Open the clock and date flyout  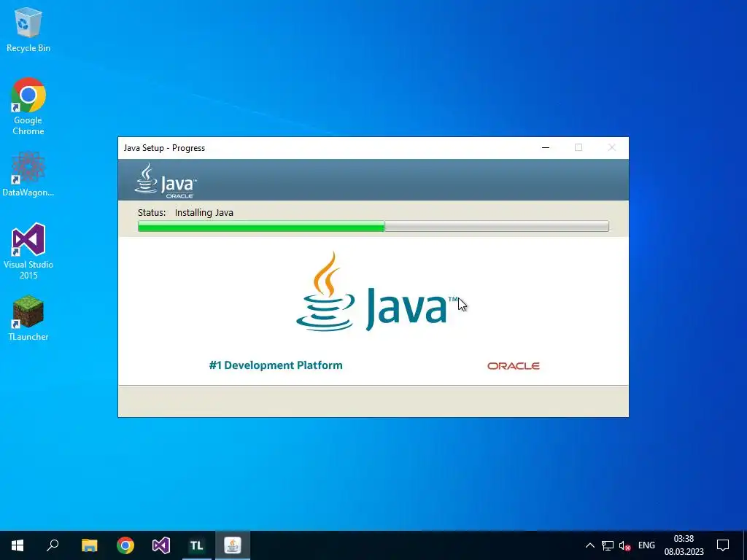(684, 545)
